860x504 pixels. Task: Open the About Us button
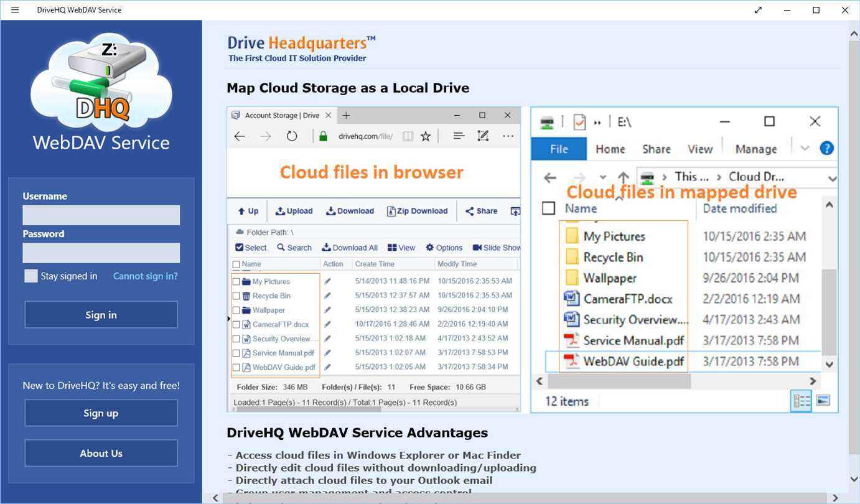tap(101, 454)
